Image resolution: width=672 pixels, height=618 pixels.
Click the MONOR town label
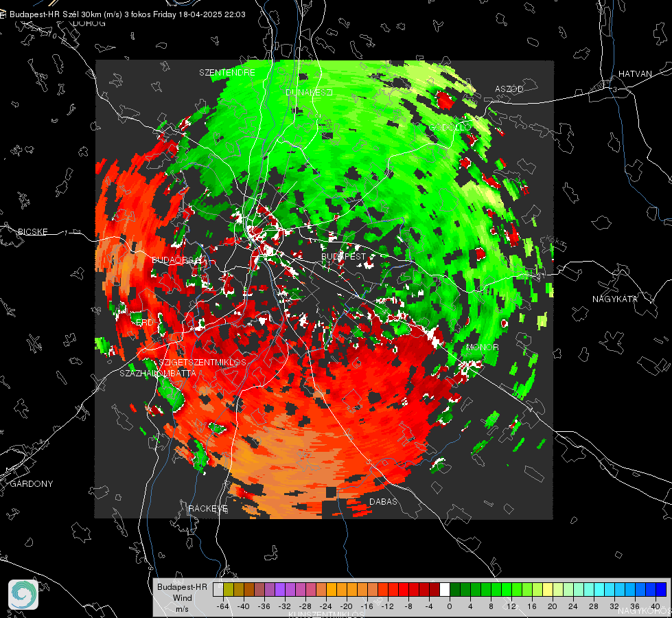[x=482, y=347]
